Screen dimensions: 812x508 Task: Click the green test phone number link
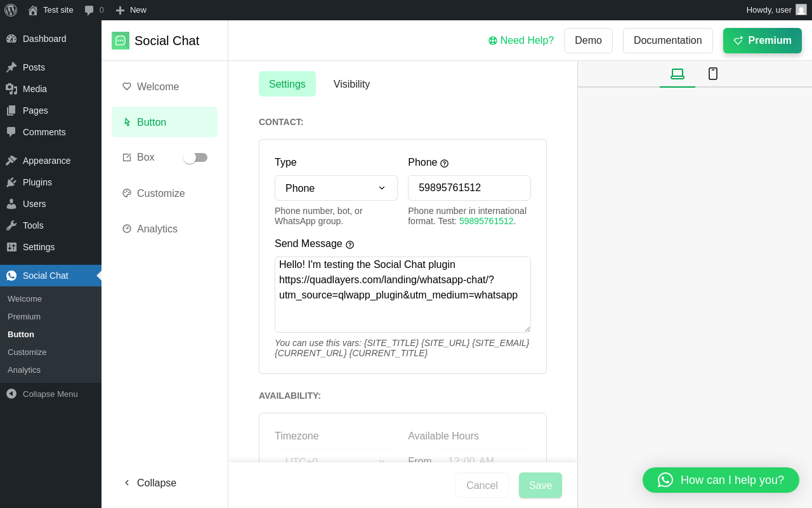(486, 221)
